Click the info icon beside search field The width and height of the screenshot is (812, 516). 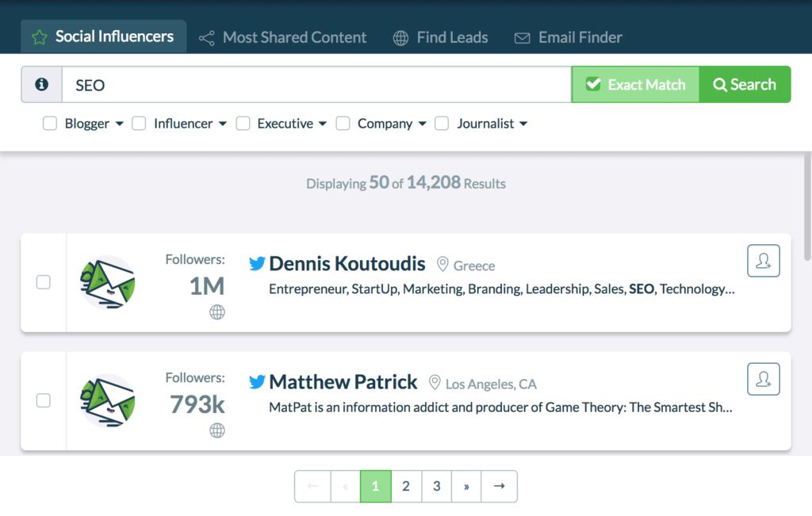click(x=42, y=84)
